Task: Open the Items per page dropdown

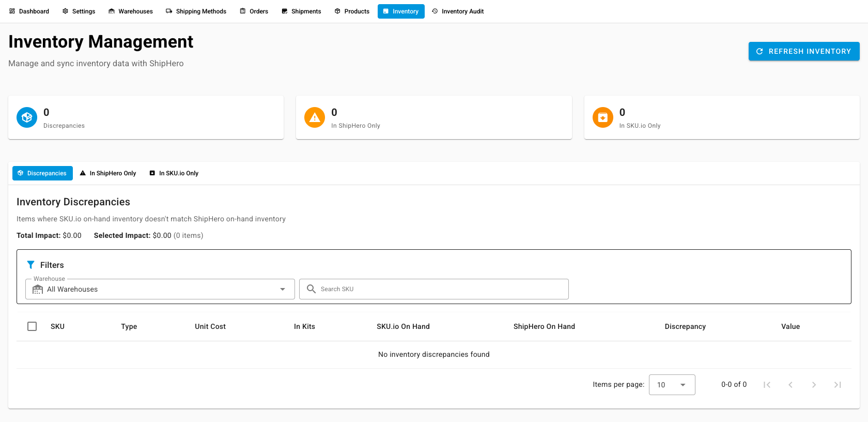Action: coord(672,385)
